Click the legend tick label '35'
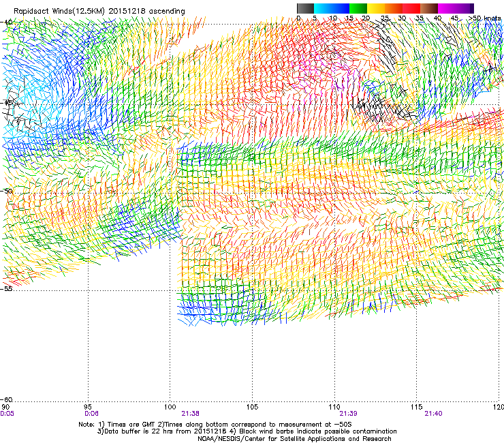The height and width of the screenshot is (443, 504). point(420,18)
